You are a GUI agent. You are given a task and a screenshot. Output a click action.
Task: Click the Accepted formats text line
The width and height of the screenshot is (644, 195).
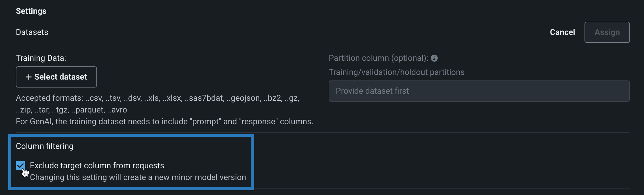(x=157, y=98)
